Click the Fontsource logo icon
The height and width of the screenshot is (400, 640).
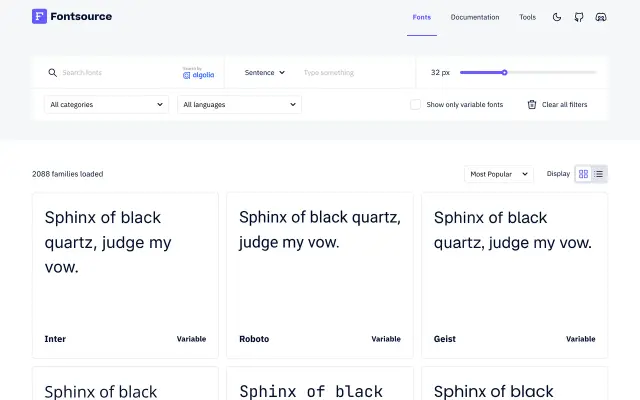coord(39,16)
